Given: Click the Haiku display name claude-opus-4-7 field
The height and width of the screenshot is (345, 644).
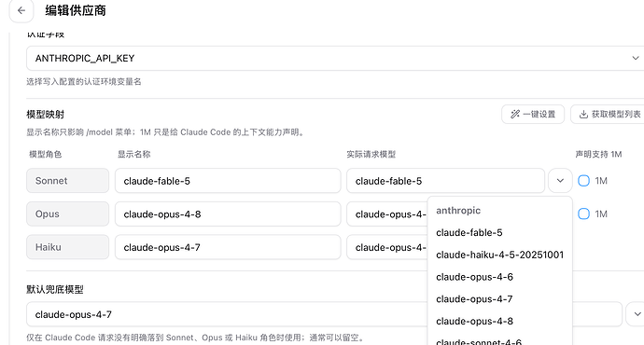Looking at the screenshot, I should click(228, 247).
